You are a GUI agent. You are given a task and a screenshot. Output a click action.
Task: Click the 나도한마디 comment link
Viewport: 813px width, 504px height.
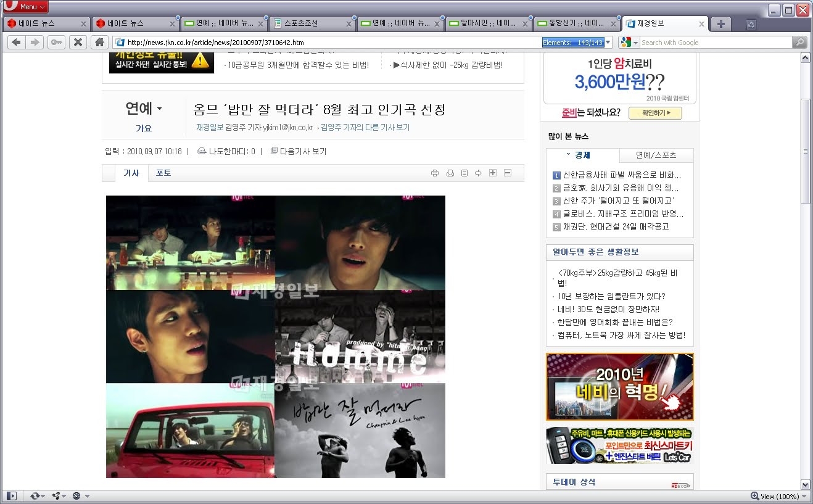[x=226, y=151]
